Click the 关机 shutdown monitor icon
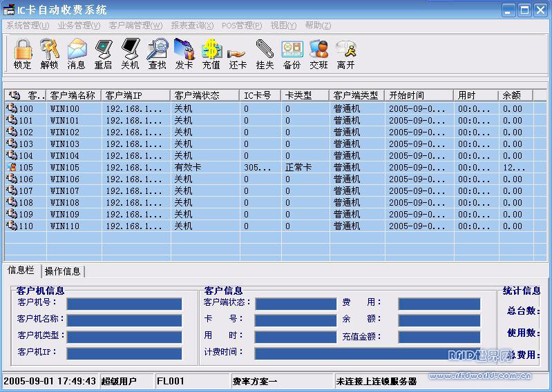Image resolution: width=552 pixels, height=392 pixels. coord(131,49)
